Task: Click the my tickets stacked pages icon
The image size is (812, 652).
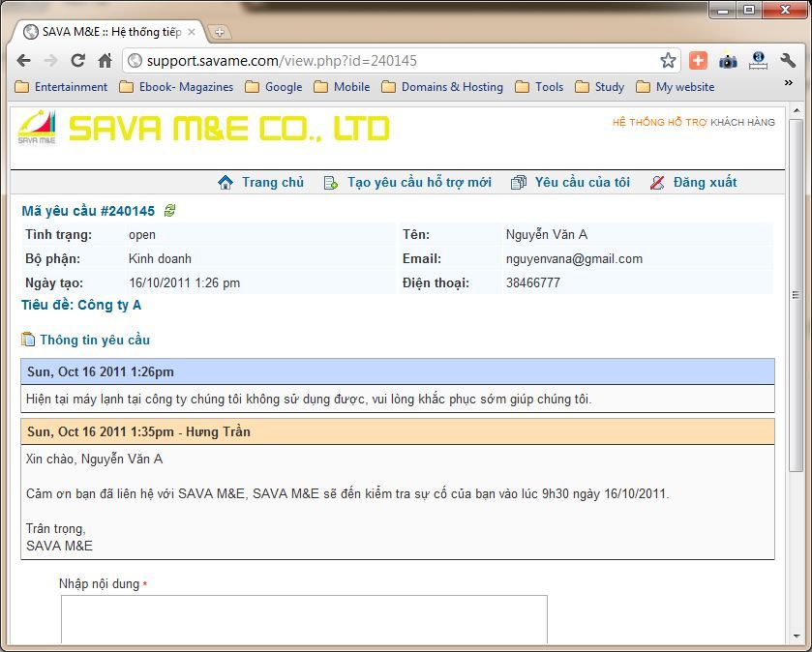Action: coord(519,183)
